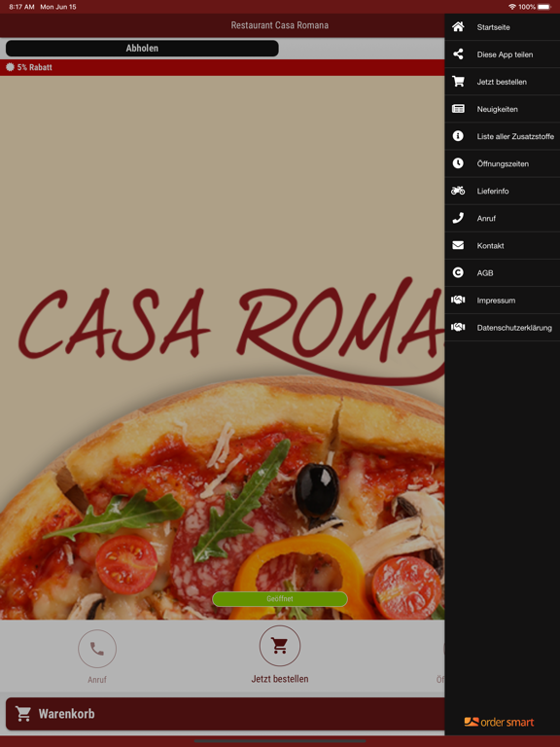This screenshot has height=747, width=560.
Task: Tap the Anruf label under phone circle
Action: point(97,680)
